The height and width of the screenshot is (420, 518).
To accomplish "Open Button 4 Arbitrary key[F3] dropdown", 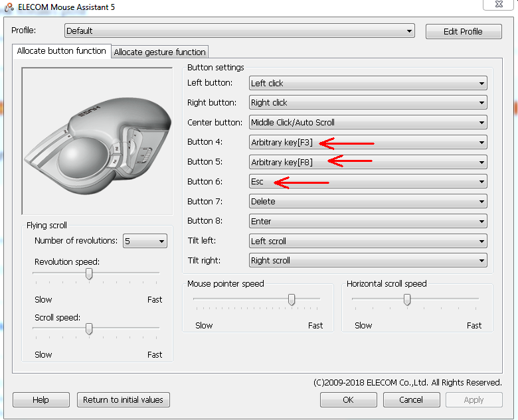I will click(368, 142).
